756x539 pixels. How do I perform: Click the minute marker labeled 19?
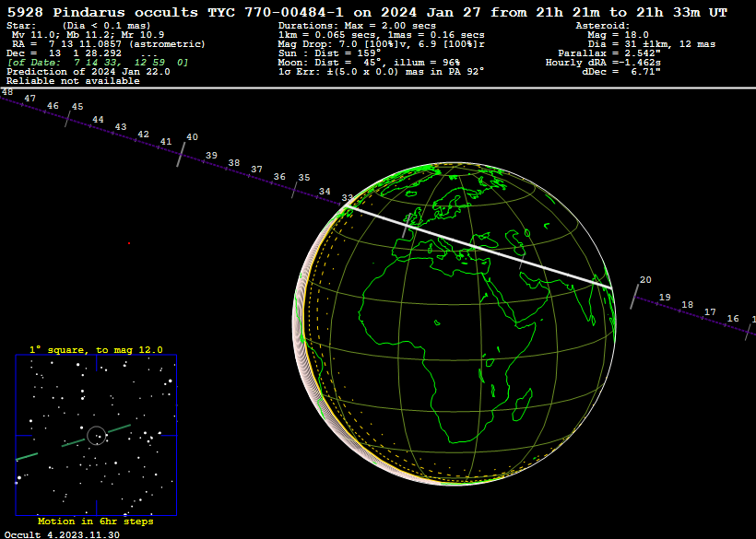click(665, 298)
